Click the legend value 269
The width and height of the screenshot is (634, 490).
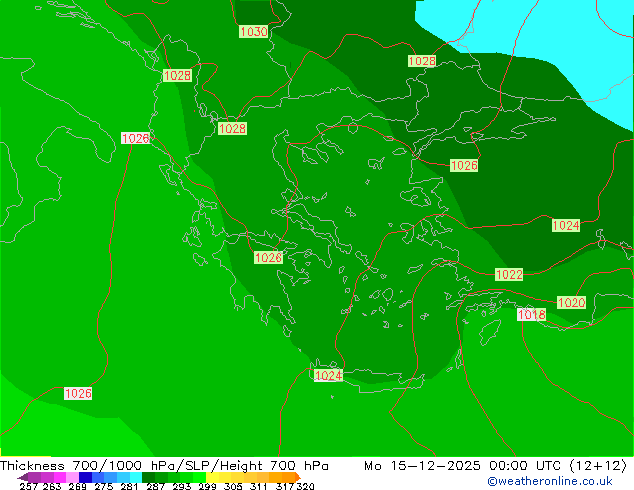(x=78, y=486)
